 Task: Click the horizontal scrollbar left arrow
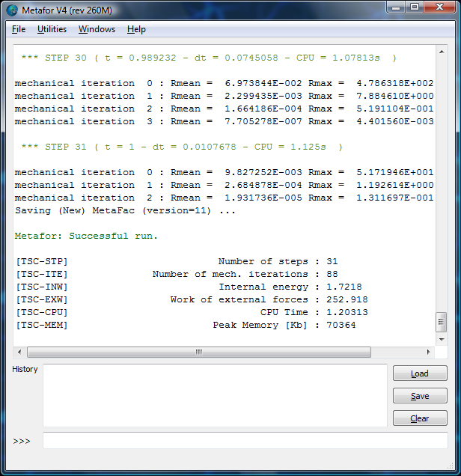pos(19,353)
